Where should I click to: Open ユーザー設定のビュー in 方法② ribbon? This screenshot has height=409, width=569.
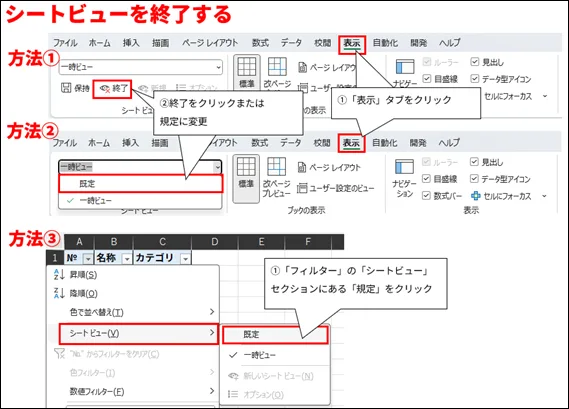point(335,188)
